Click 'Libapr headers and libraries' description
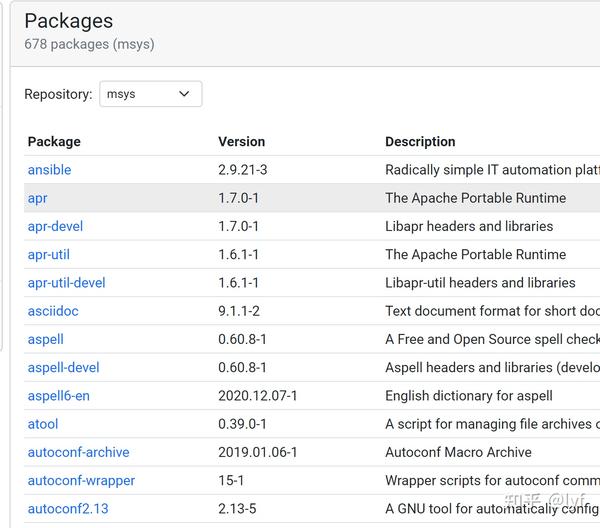The width and height of the screenshot is (600, 528). (469, 227)
